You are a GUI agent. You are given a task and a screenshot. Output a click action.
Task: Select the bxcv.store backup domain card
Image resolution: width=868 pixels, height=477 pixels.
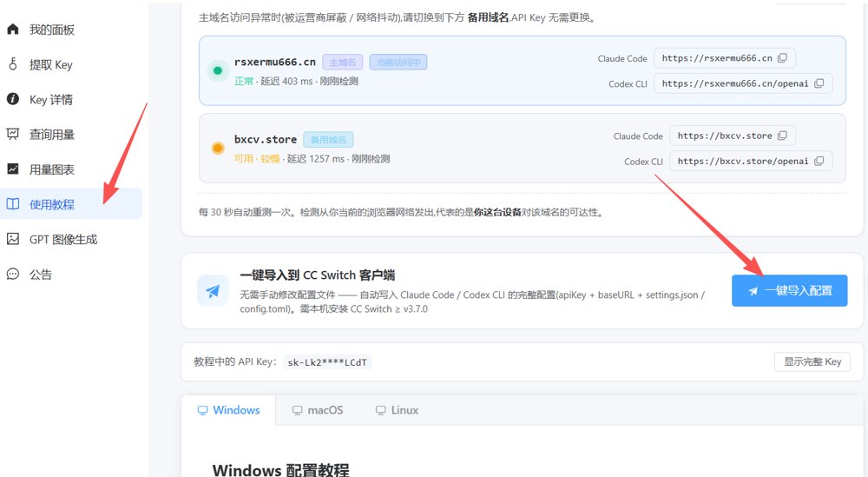click(522, 148)
